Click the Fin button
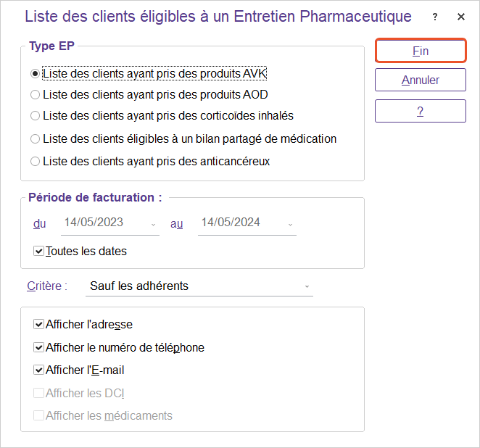This screenshot has width=480, height=448. coord(420,51)
